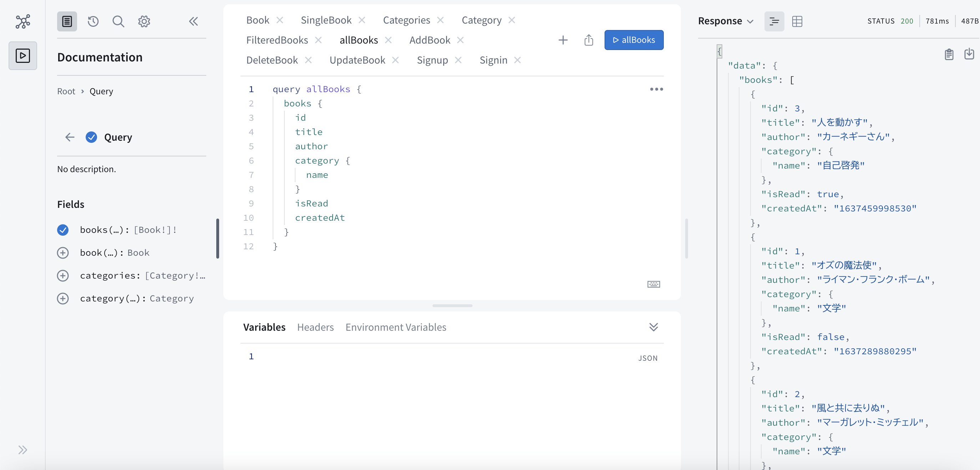Grab the editor and variables divider handle
Image resolution: width=980 pixels, height=470 pixels.
(x=452, y=306)
